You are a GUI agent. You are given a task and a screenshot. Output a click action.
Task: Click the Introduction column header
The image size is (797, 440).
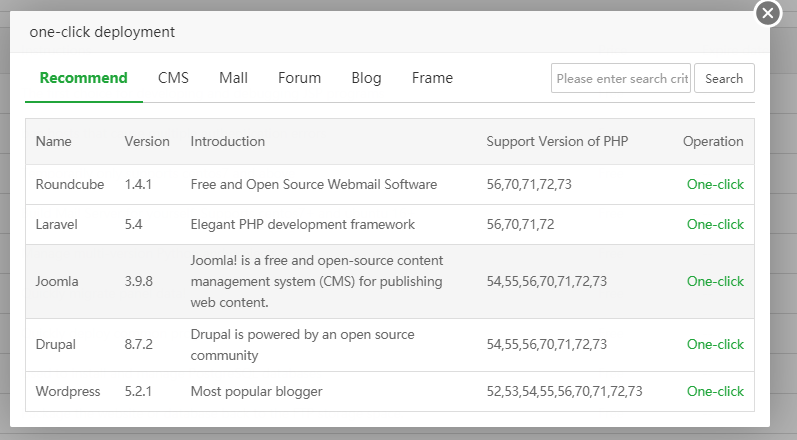228,142
